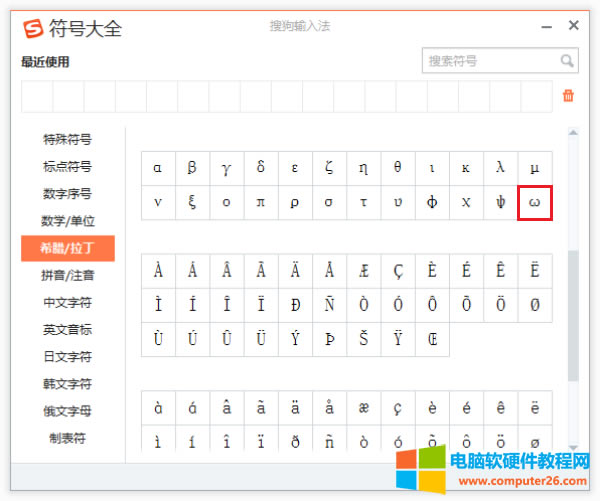The height and width of the screenshot is (501, 600).
Task: Insert the highlighted omega ω symbol
Action: pos(535,202)
